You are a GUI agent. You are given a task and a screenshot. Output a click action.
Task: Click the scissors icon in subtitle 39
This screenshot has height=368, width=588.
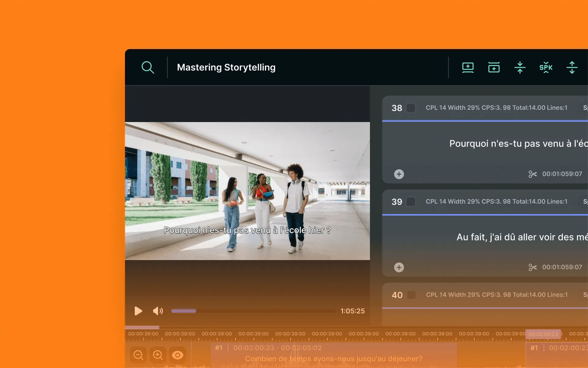click(x=533, y=267)
